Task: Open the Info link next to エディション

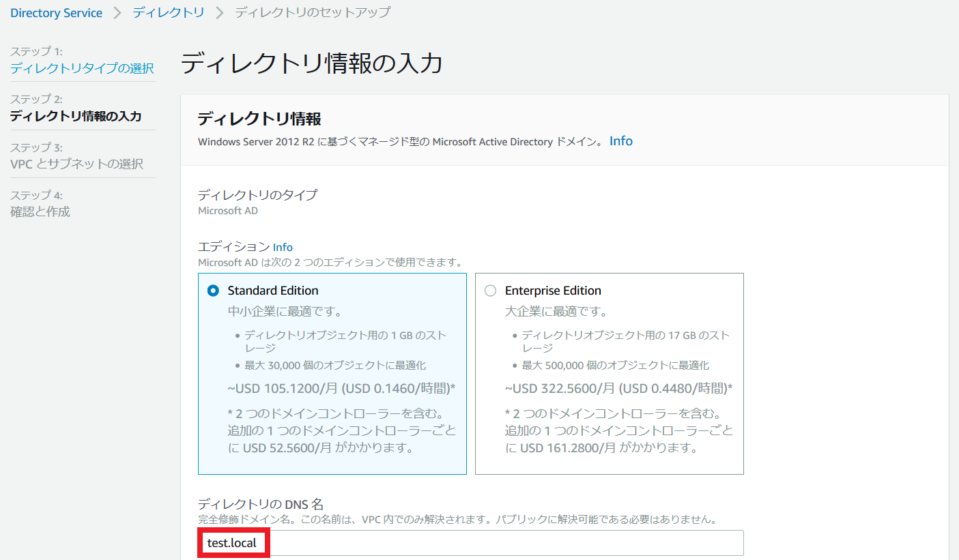Action: (283, 247)
